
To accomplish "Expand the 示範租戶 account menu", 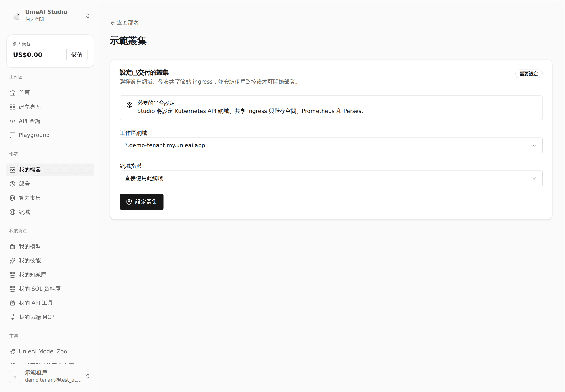I will [x=88, y=376].
